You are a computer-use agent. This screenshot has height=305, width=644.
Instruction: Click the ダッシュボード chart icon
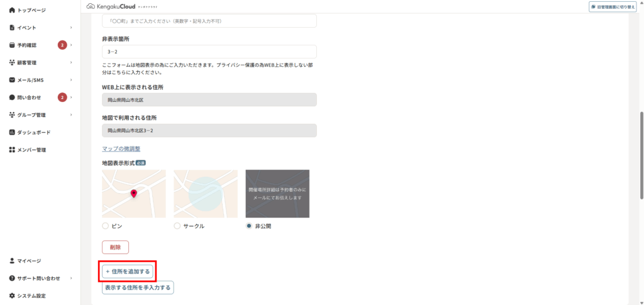[12, 132]
